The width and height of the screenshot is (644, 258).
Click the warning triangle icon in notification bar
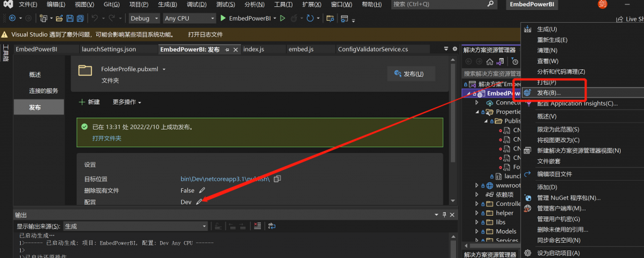click(4, 35)
